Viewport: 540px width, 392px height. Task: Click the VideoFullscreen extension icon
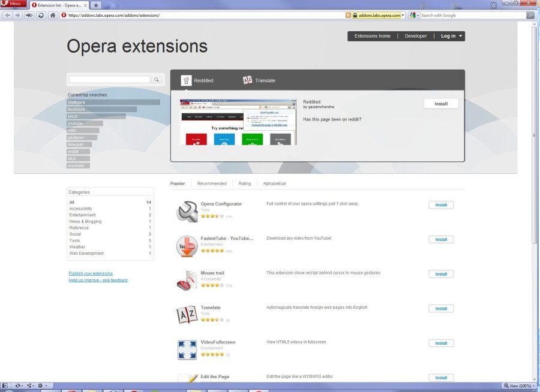[187, 349]
